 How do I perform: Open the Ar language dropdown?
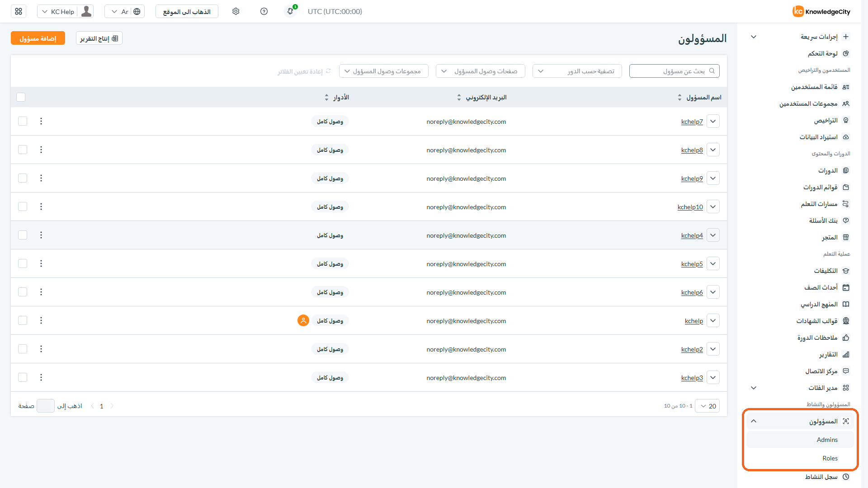click(x=124, y=11)
